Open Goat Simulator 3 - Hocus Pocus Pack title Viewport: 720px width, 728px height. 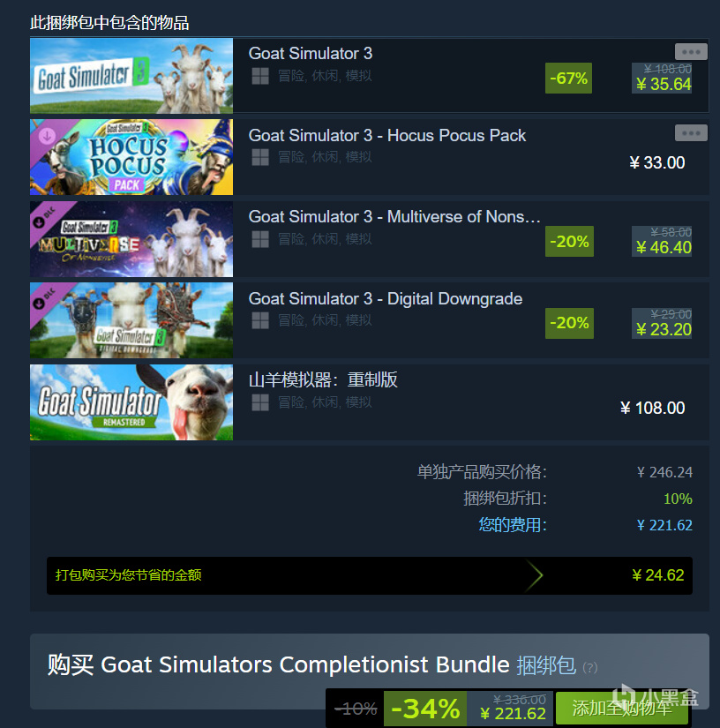(x=387, y=136)
